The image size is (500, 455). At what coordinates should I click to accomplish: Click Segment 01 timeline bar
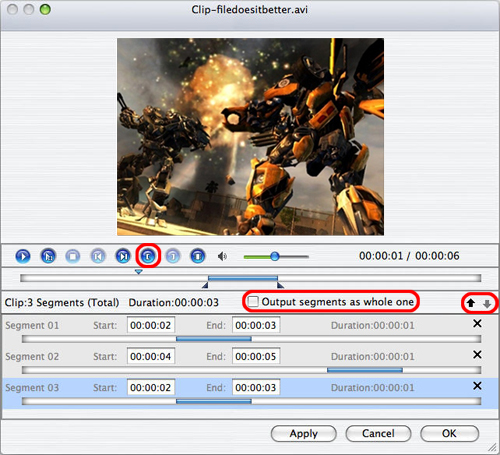252,339
